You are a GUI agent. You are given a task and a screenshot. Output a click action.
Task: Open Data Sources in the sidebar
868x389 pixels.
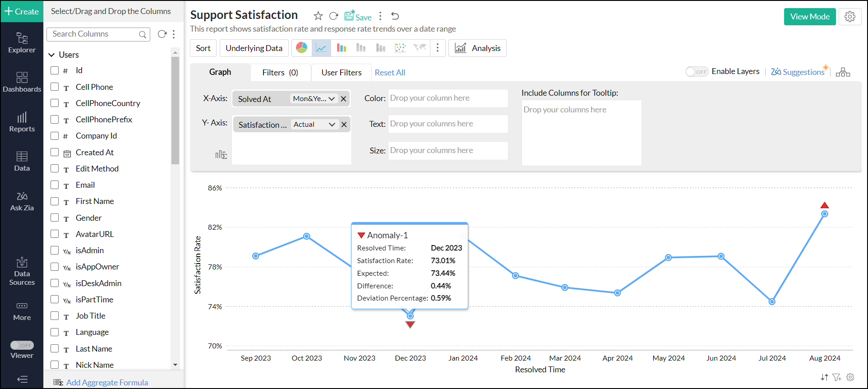(22, 272)
